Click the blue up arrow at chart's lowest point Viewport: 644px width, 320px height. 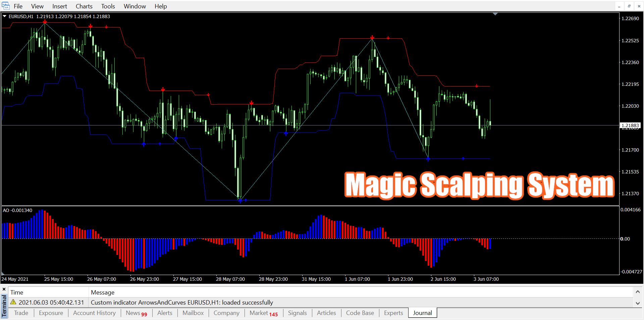(240, 201)
